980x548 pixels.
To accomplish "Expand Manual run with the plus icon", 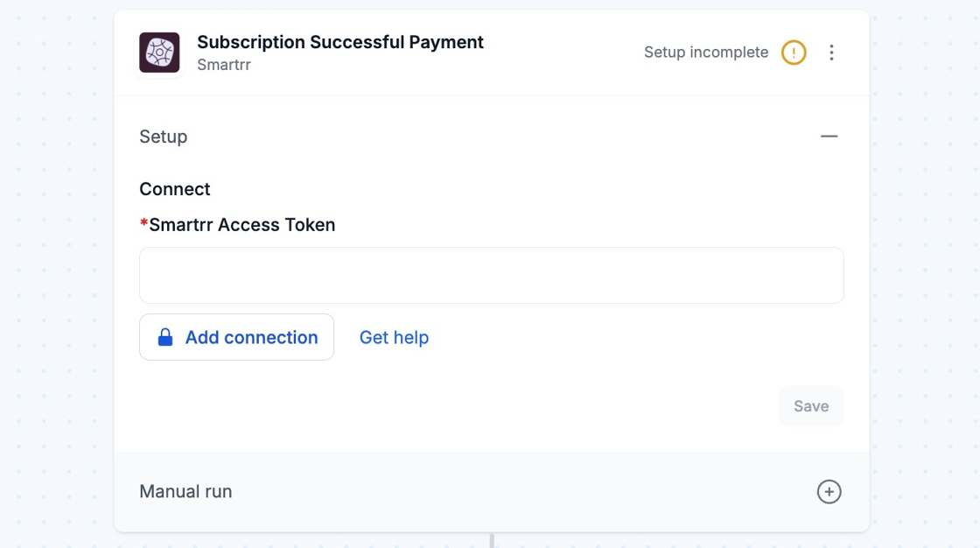I will 829,492.
